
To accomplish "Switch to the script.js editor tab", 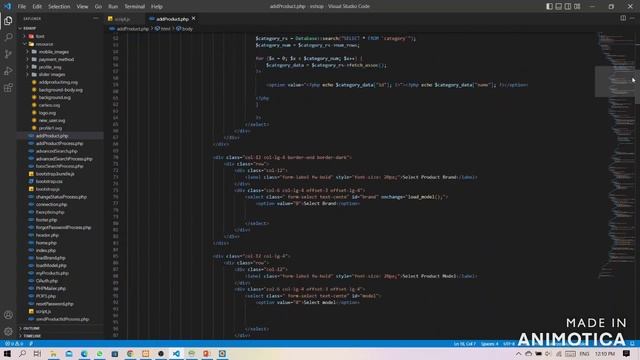I will [122, 19].
